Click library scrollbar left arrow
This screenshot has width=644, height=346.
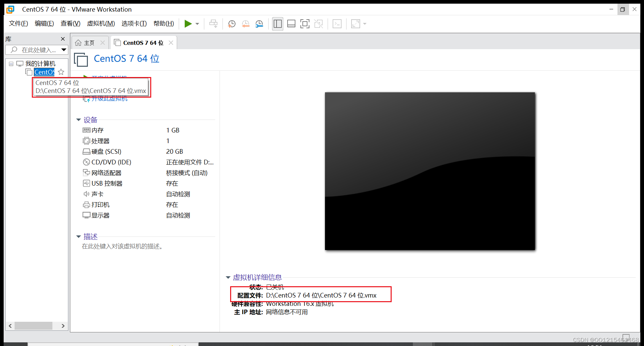(x=10, y=326)
